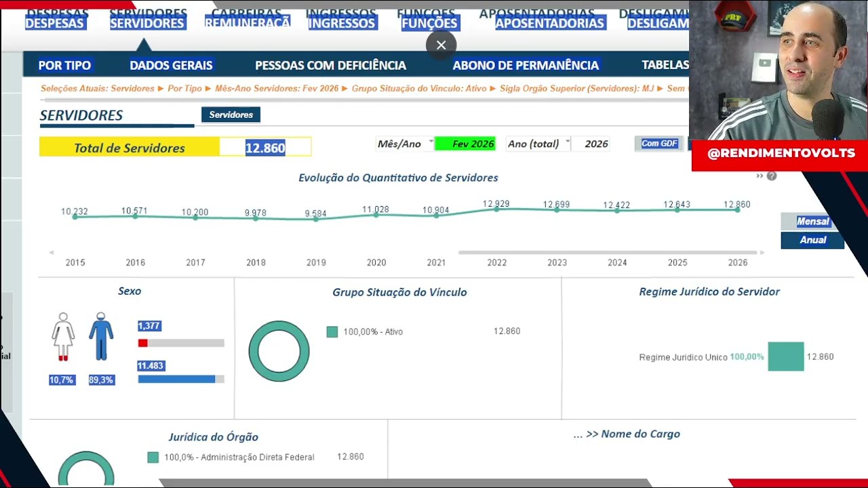868x488 pixels.
Task: Open the APOSENTADORIAS top menu
Action: pyautogui.click(x=549, y=23)
